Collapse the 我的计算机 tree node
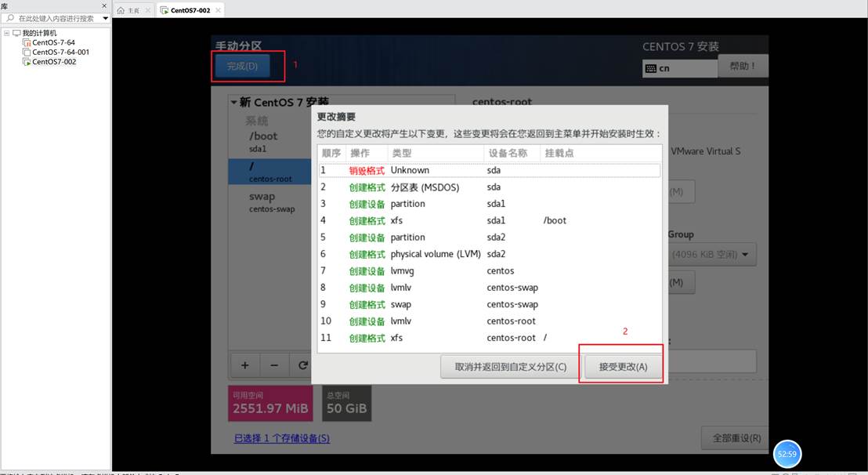 coord(6,33)
